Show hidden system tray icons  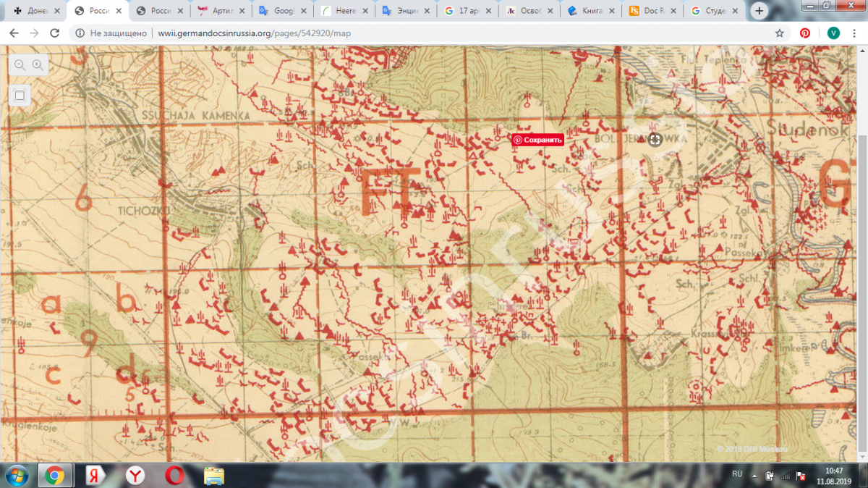[x=754, y=475]
